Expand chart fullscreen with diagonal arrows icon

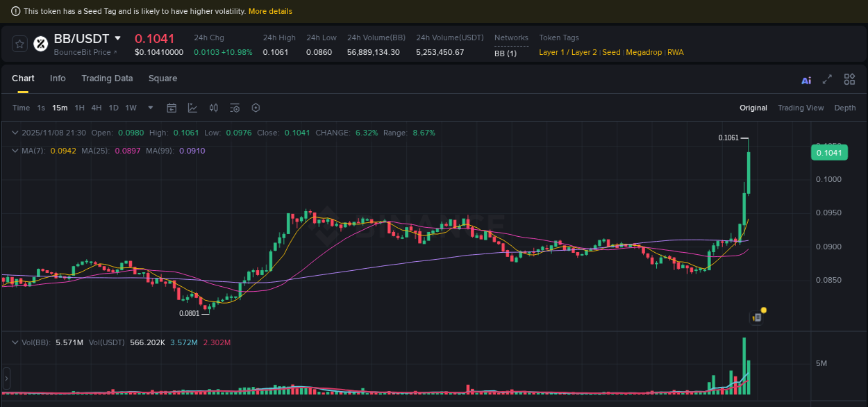pyautogui.click(x=827, y=79)
